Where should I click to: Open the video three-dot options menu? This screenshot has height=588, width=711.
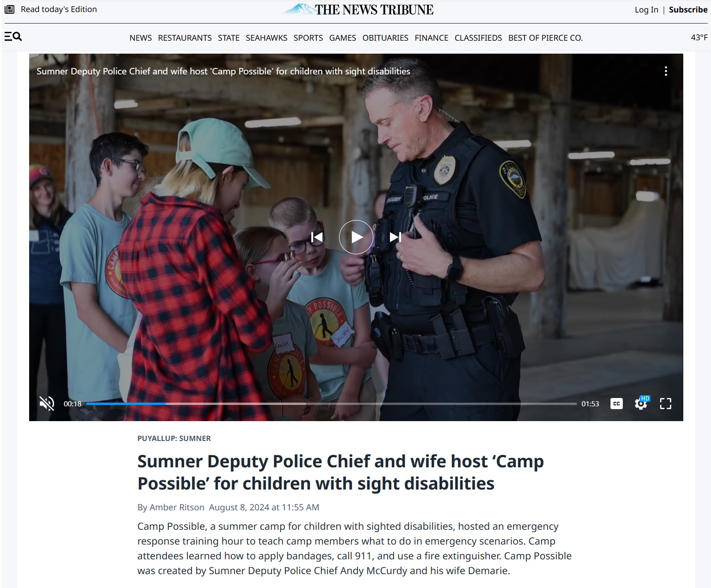tap(666, 71)
